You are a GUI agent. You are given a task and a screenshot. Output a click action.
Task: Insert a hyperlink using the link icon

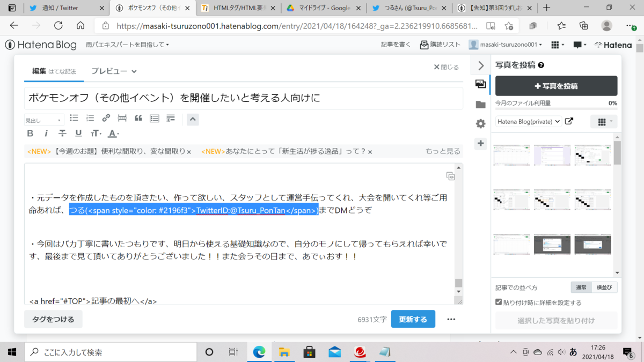[106, 118]
